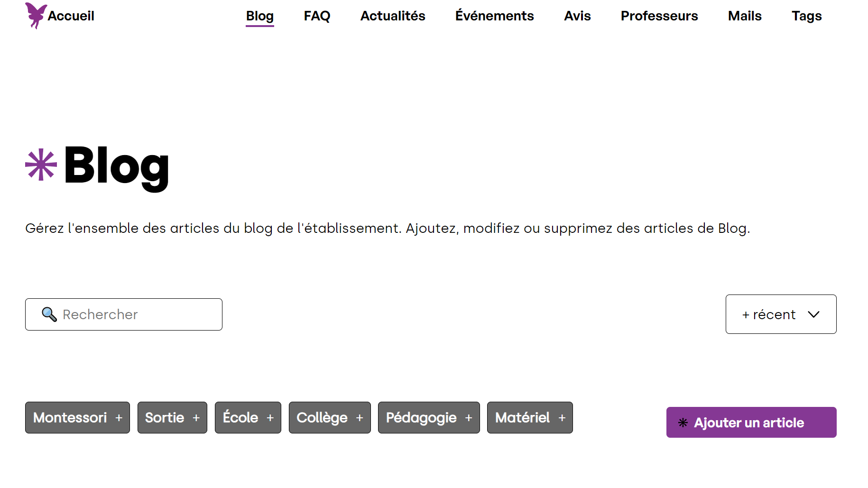Open the '+ récent' sort dropdown
The height and width of the screenshot is (488, 868).
tap(781, 314)
